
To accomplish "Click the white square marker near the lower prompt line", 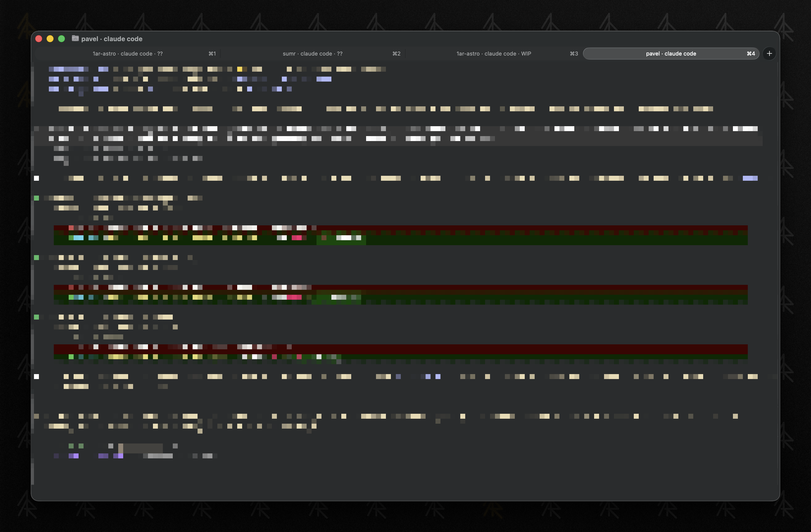I will point(36,376).
